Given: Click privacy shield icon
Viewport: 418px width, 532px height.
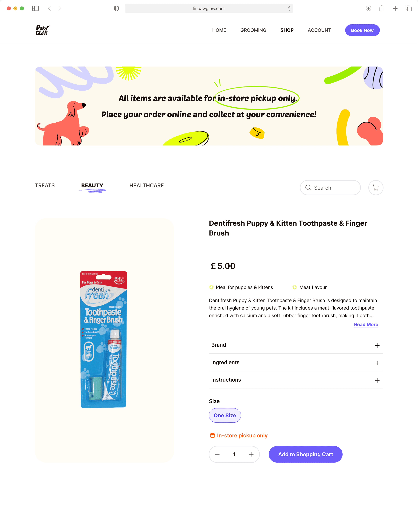Looking at the screenshot, I should tap(116, 9).
